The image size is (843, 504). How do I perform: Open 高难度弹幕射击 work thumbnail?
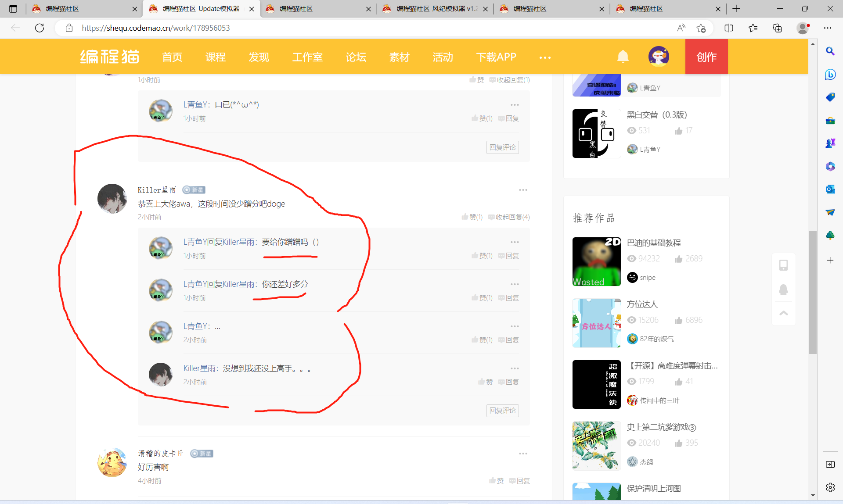pyautogui.click(x=596, y=384)
